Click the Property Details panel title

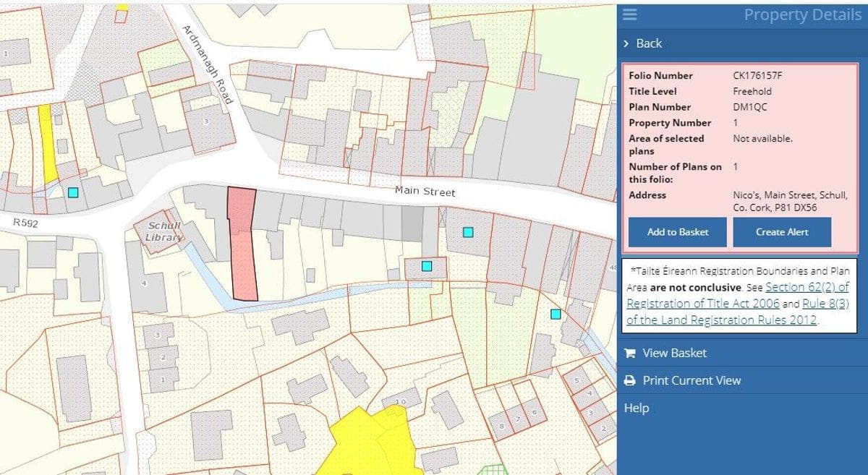[x=802, y=15]
